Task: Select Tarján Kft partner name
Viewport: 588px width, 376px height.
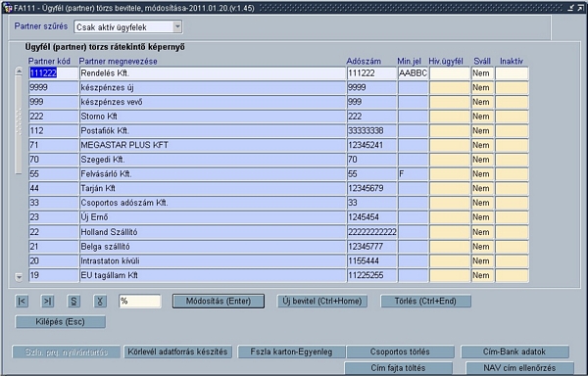Action: pos(213,188)
